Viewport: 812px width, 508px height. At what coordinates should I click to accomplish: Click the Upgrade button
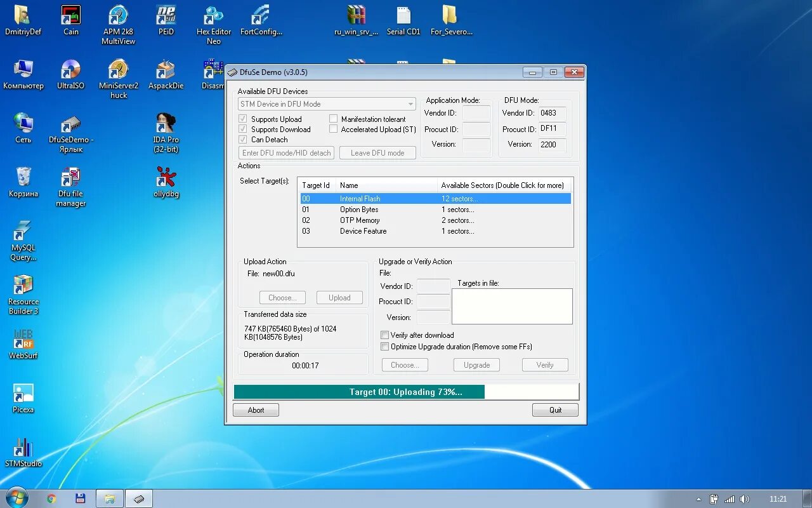coord(476,365)
